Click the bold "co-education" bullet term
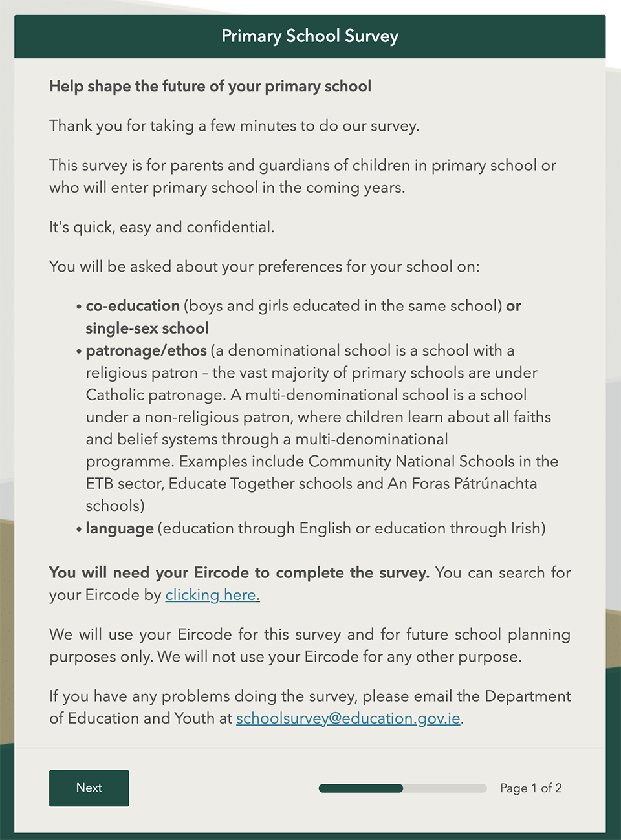621x840 pixels. [133, 306]
